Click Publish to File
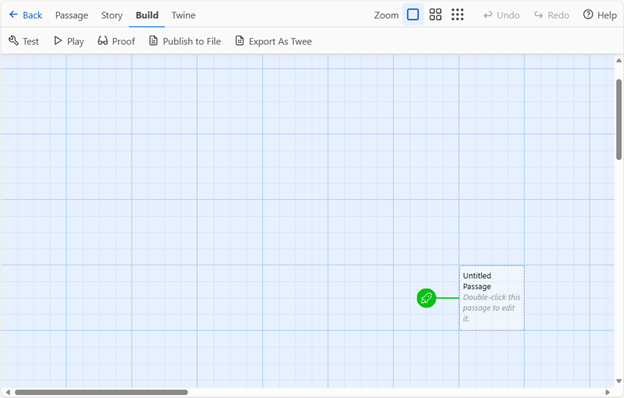This screenshot has width=624, height=398. coord(185,41)
